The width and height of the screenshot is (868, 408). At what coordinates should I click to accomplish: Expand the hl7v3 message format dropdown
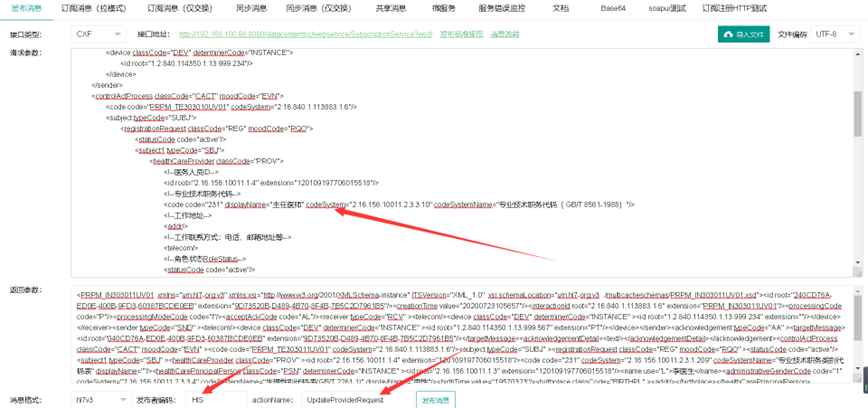[101, 400]
